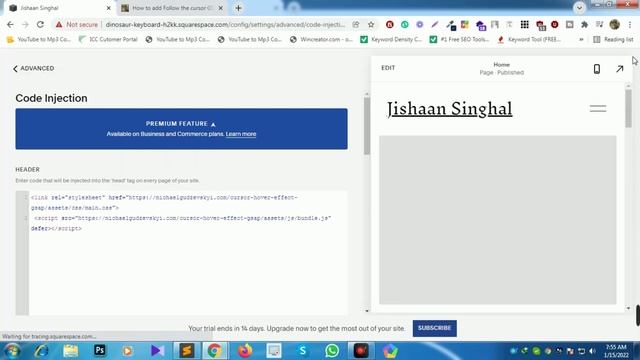This screenshot has width=640, height=360.
Task: Open the tab search dropdown arrow
Action: (x=579, y=8)
